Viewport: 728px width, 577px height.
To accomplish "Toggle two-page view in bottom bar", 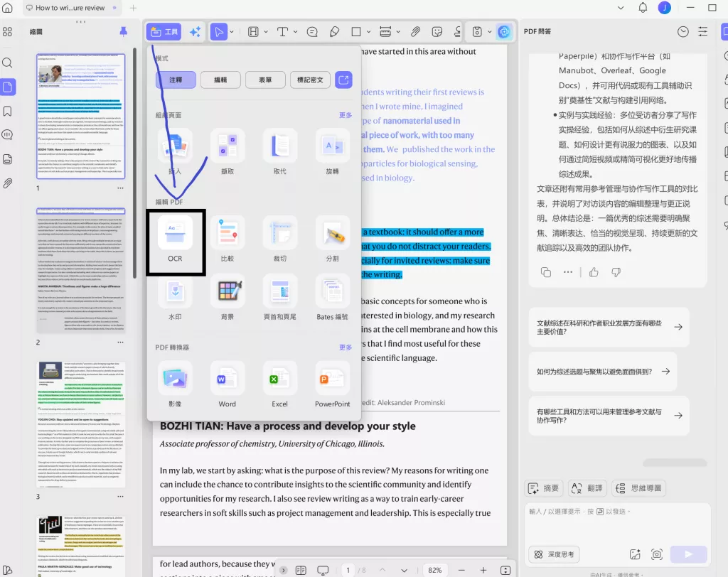I will pos(301,570).
